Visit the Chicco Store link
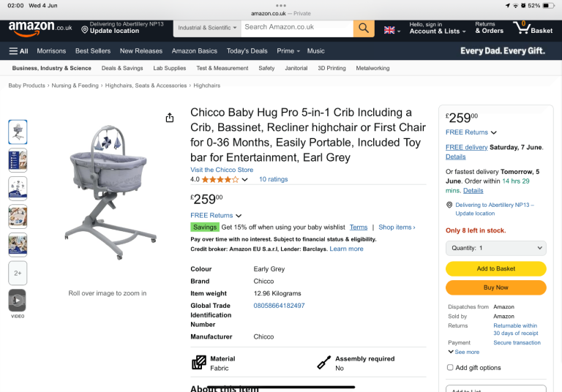Image resolution: width=562 pixels, height=392 pixels. tap(222, 170)
